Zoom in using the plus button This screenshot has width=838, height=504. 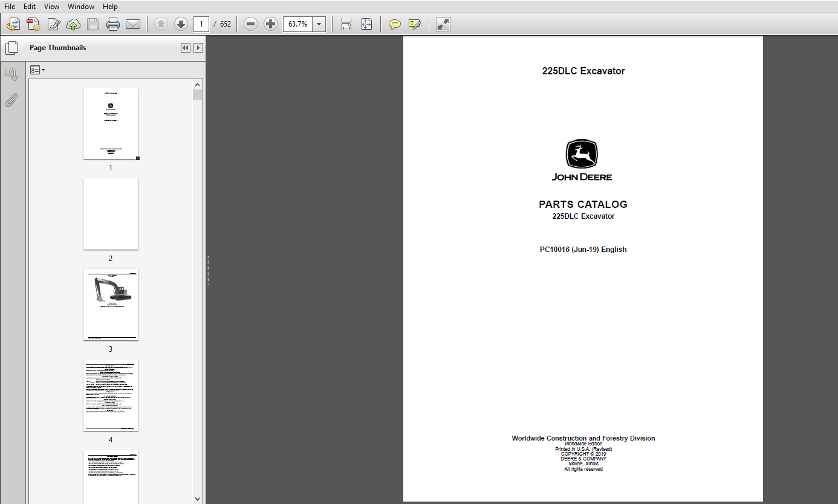(x=271, y=24)
